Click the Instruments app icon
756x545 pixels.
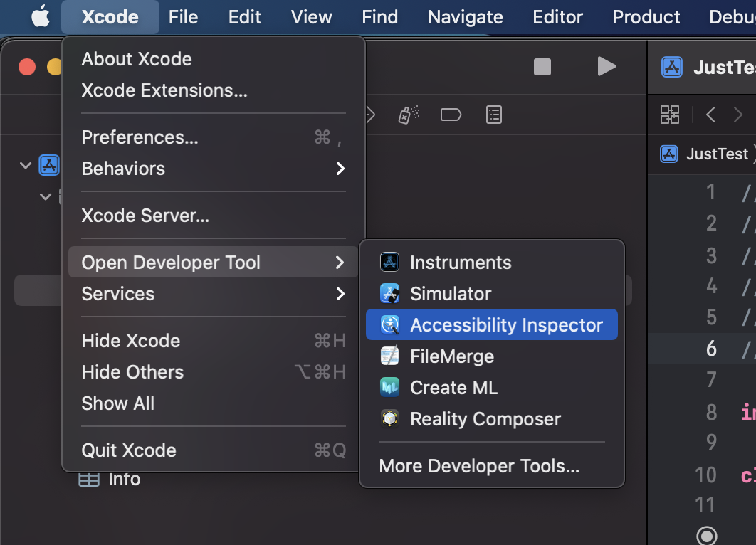389,262
